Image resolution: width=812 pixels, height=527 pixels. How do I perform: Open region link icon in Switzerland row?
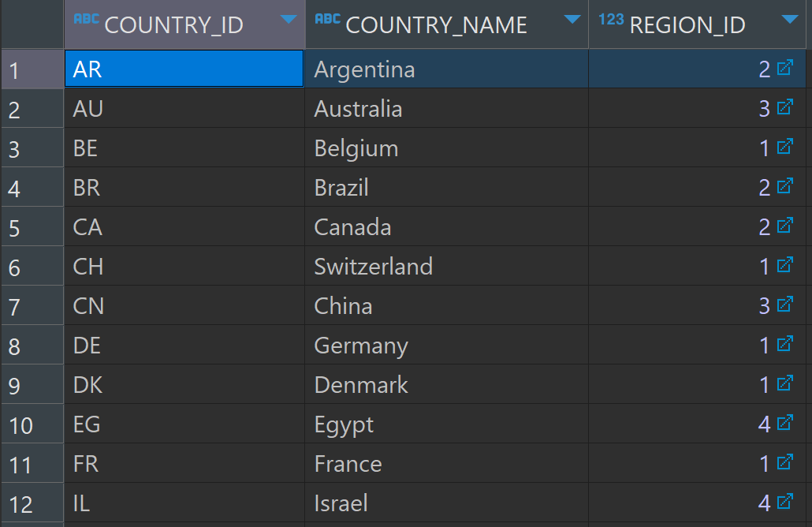tap(785, 264)
